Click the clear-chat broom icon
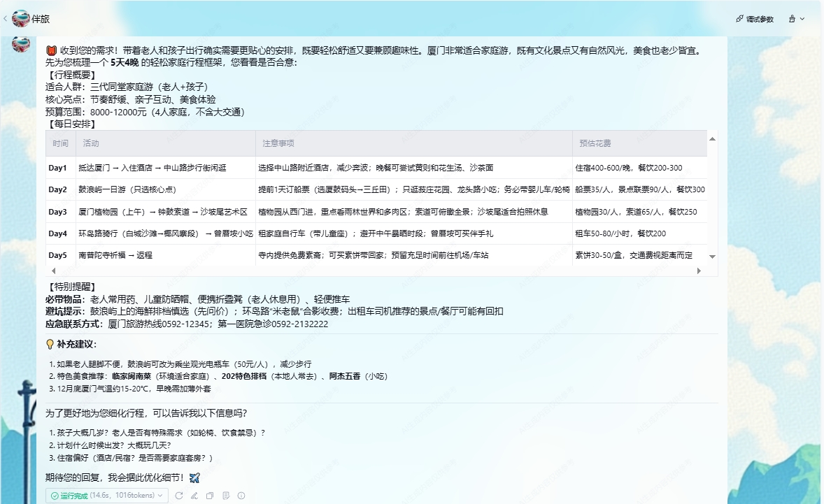This screenshot has width=824, height=504. click(792, 19)
